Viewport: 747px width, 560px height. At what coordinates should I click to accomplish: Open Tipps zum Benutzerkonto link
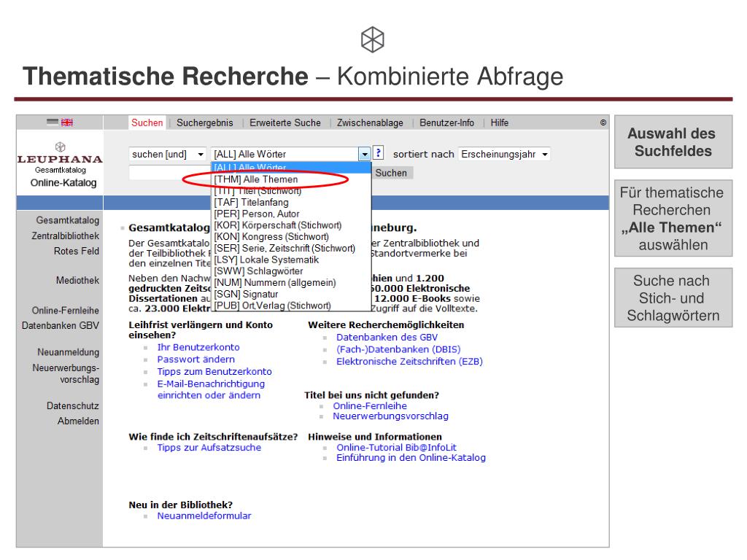pos(215,371)
